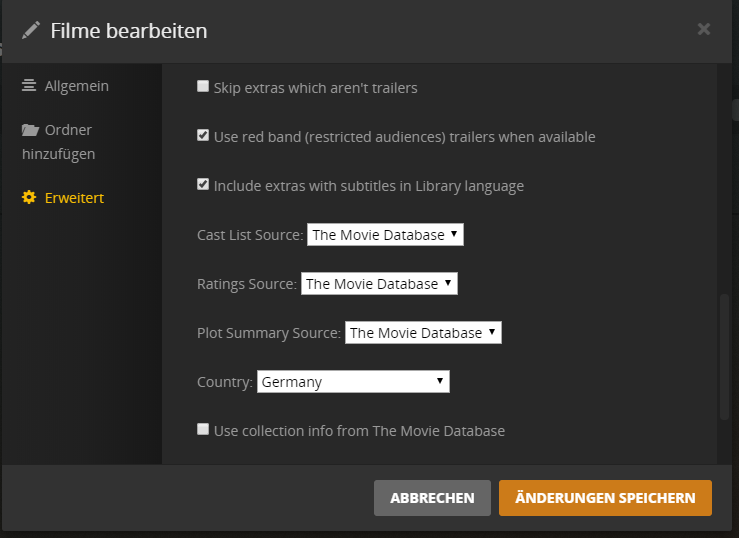Open the Country dropdown showing Germany

click(353, 382)
